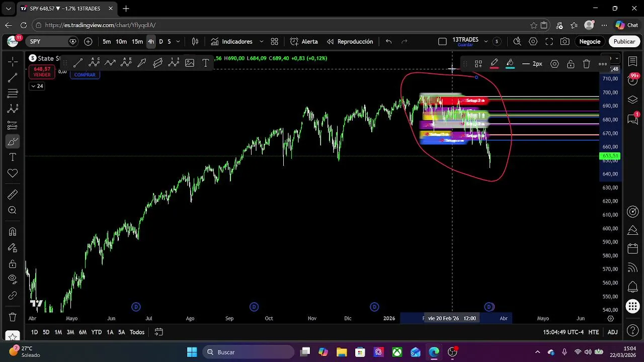
Task: Expand the 13TRADES layout dropdown arrow
Action: coord(486,41)
